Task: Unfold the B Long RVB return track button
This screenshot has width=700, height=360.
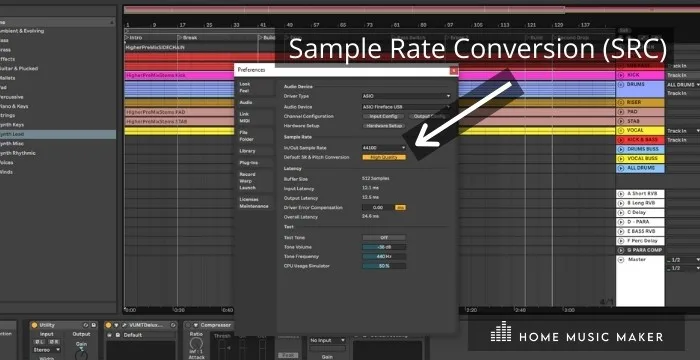Action: pyautogui.click(x=621, y=203)
